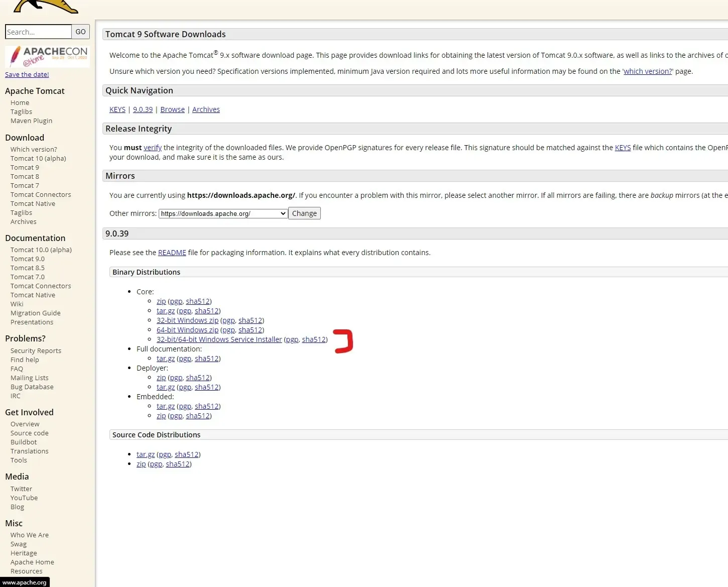The width and height of the screenshot is (728, 587).
Task: Download the 64-bit Windows zip
Action: [187, 330]
